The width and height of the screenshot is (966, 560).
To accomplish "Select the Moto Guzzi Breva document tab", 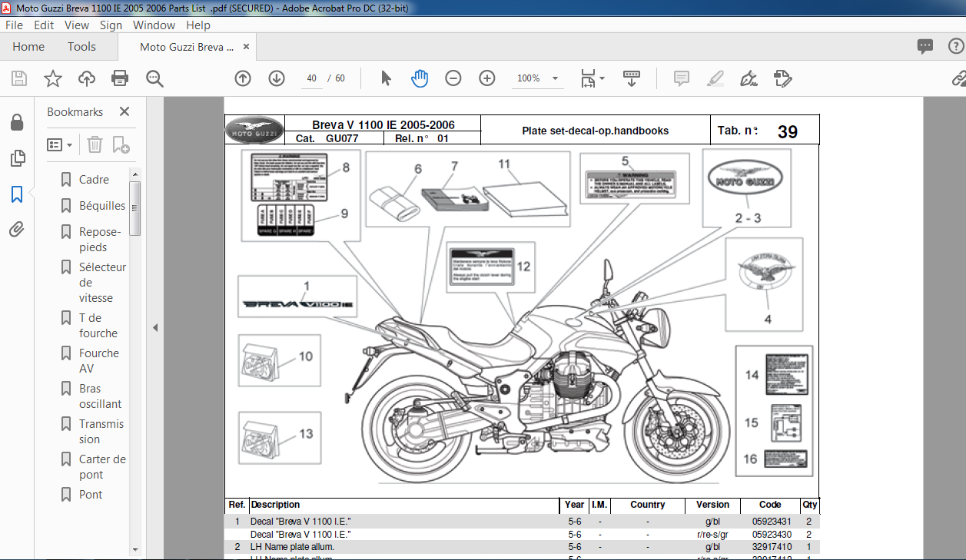I will coord(187,47).
